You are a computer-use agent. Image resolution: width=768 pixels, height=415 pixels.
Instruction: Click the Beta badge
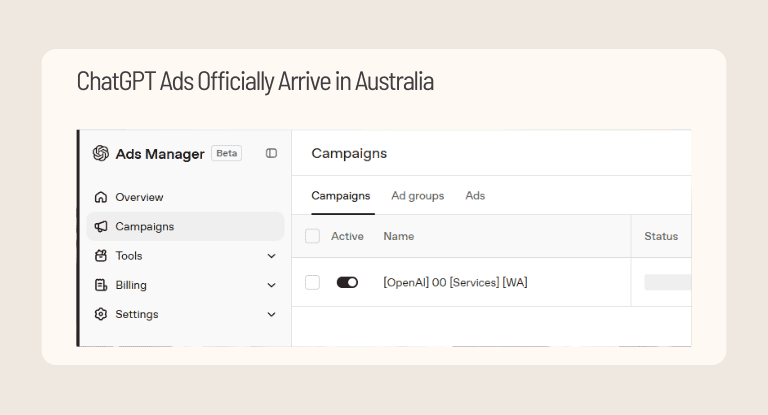pos(226,153)
